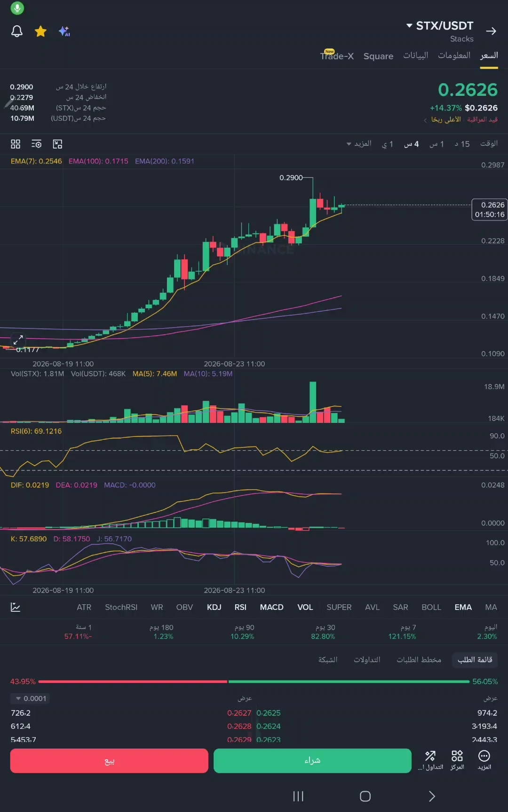Image resolution: width=508 pixels, height=812 pixels.
Task: Tap the buy/sell ratio bar
Action: 254,681
